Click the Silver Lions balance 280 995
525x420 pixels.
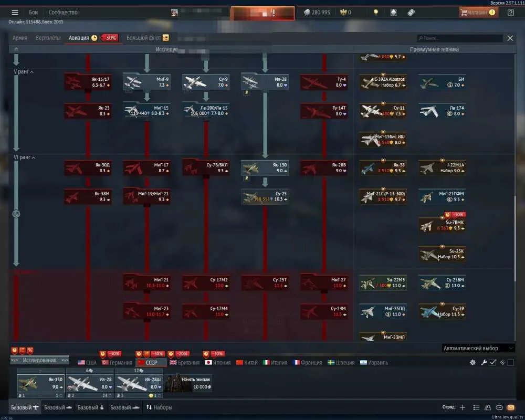[x=317, y=13]
